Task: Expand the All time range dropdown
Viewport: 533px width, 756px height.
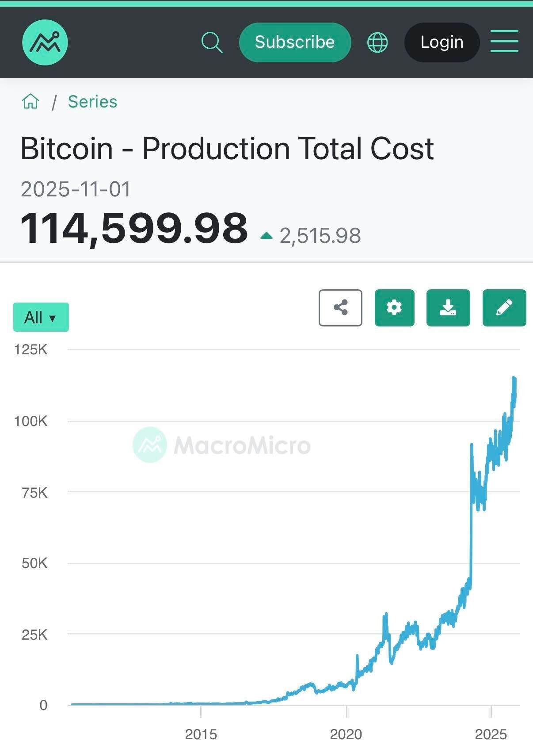Action: (41, 317)
